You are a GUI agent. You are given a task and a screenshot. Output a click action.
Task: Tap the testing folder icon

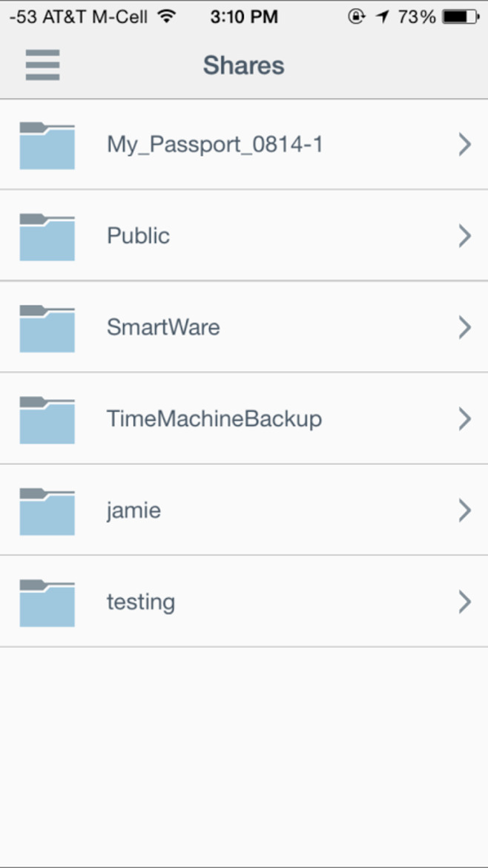point(47,603)
